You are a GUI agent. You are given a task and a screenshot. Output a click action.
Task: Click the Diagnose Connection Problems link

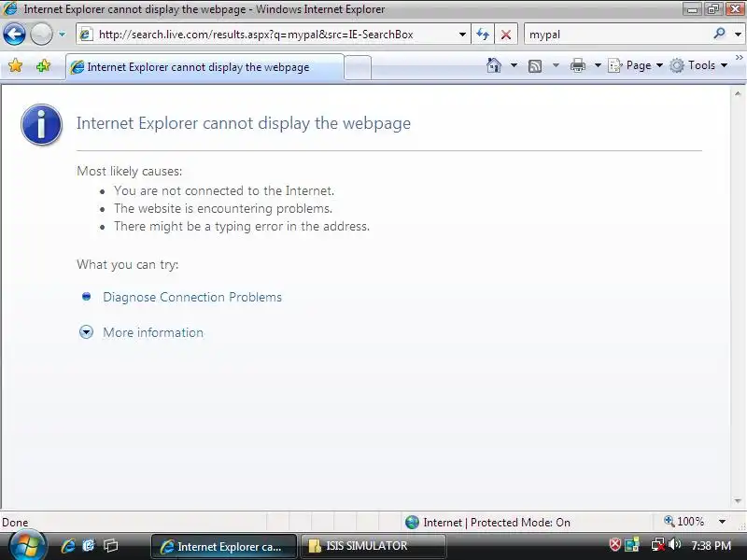[192, 297]
